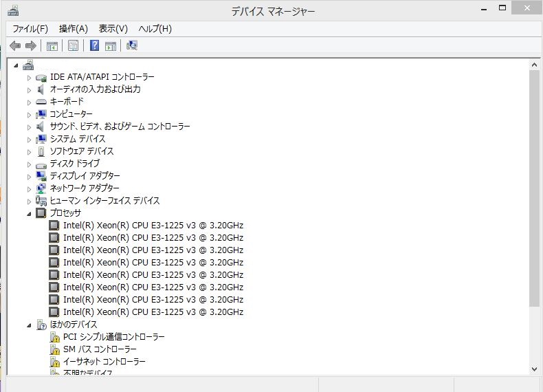543x392 pixels.
Task: Open the ファイル(F) menu
Action: (30, 29)
